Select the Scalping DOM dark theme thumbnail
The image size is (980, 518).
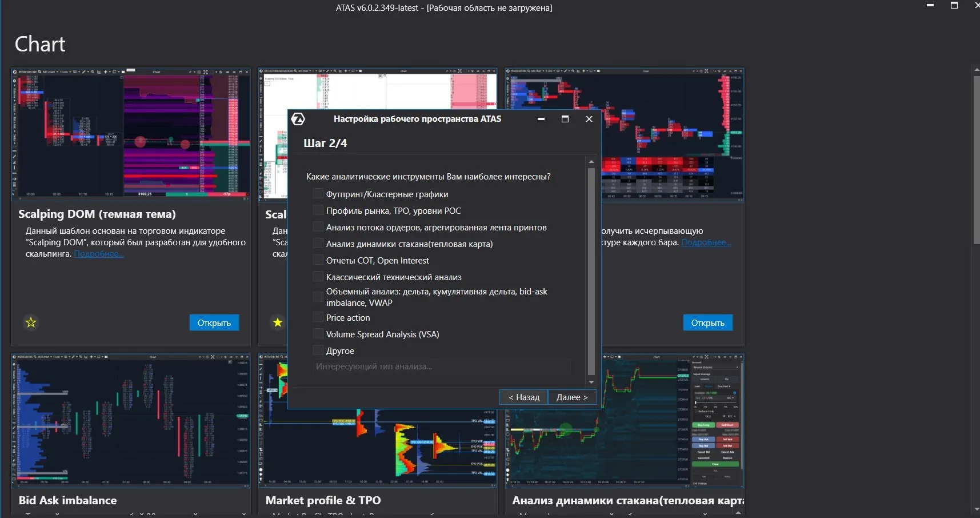[131, 134]
